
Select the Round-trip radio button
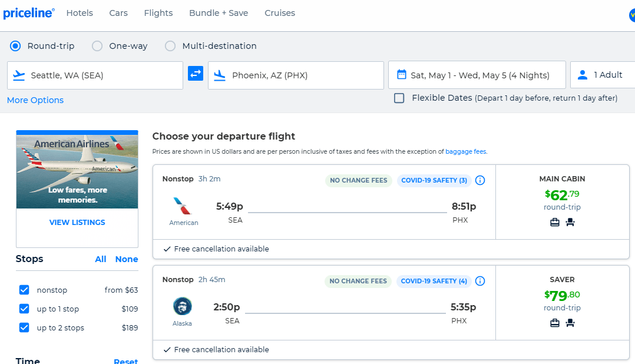[15, 46]
